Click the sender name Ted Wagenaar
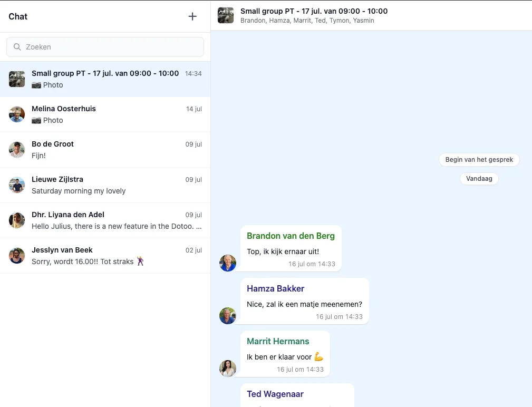This screenshot has width=532, height=407. (x=275, y=394)
